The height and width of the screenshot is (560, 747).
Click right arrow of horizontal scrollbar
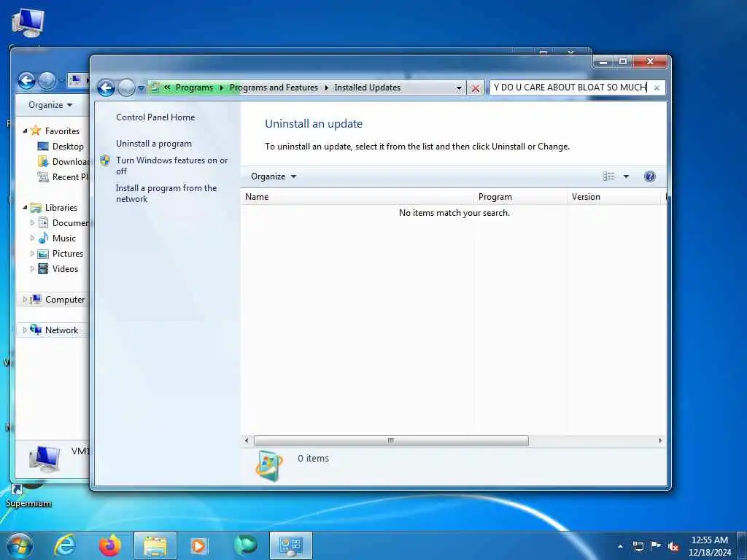660,441
